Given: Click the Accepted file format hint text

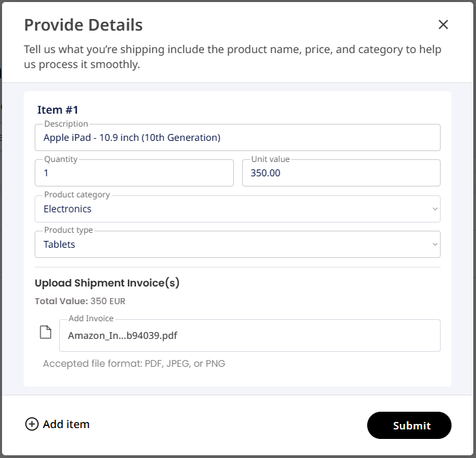Looking at the screenshot, I should (134, 363).
